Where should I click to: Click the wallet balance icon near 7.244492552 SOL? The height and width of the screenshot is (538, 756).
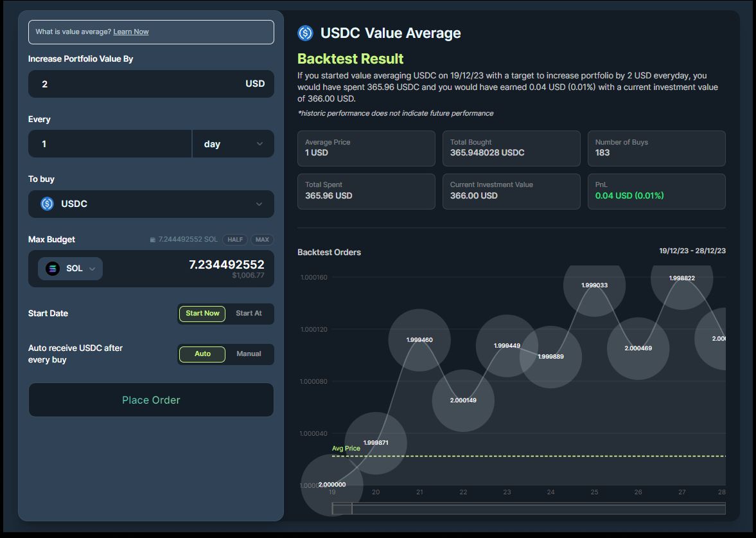tap(152, 240)
